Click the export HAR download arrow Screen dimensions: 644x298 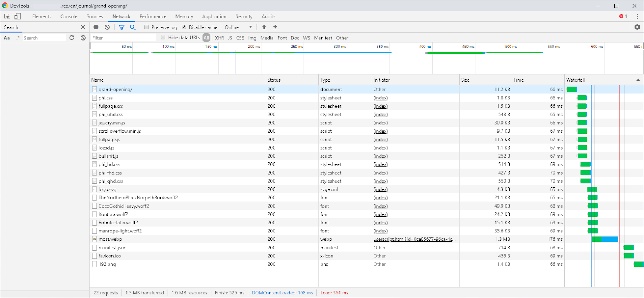tap(275, 27)
